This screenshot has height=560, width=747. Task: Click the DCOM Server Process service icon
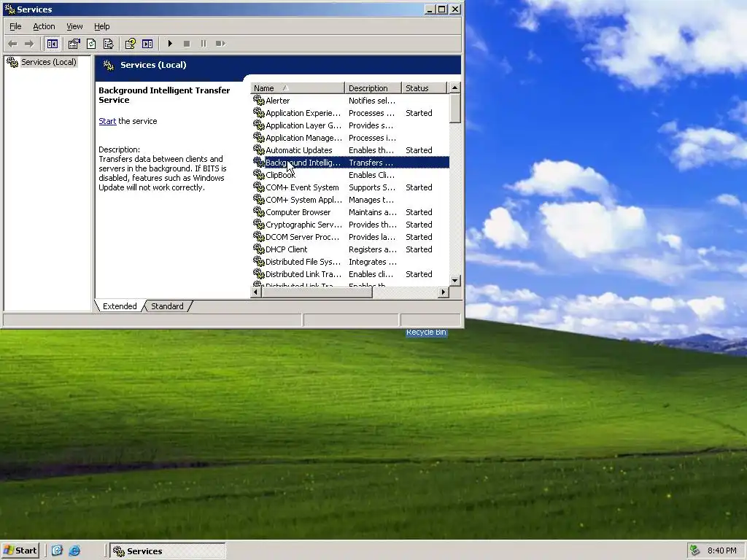click(x=259, y=237)
